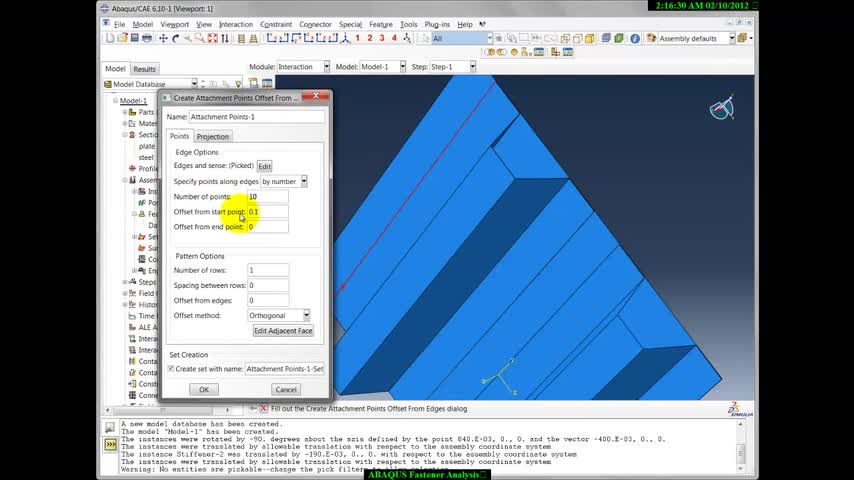The height and width of the screenshot is (480, 854).
Task: Click the Number of rows field
Action: tap(268, 270)
